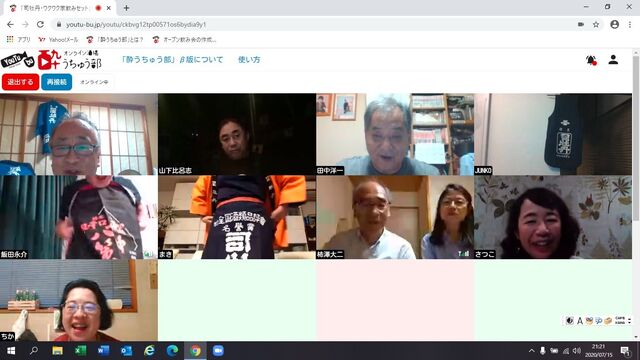The image size is (640, 360).
Task: Click the red 退出する leave button
Action: click(20, 82)
